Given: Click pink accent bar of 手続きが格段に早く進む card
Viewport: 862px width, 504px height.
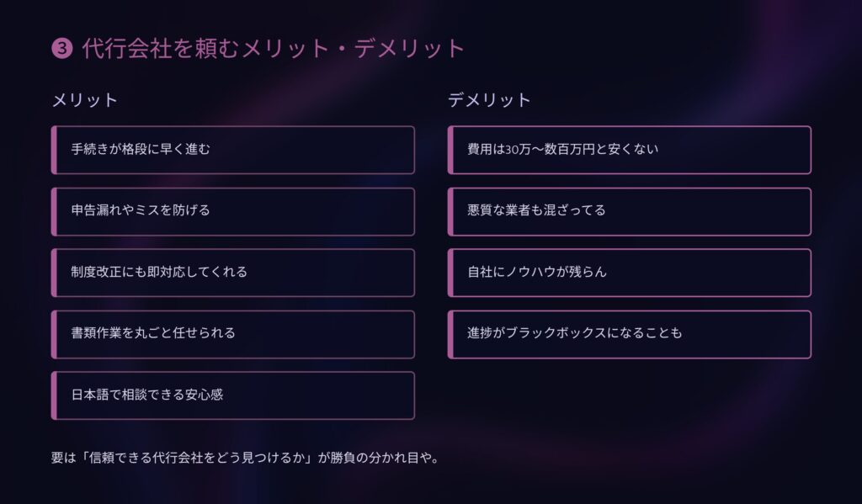Looking at the screenshot, I should coord(54,150).
